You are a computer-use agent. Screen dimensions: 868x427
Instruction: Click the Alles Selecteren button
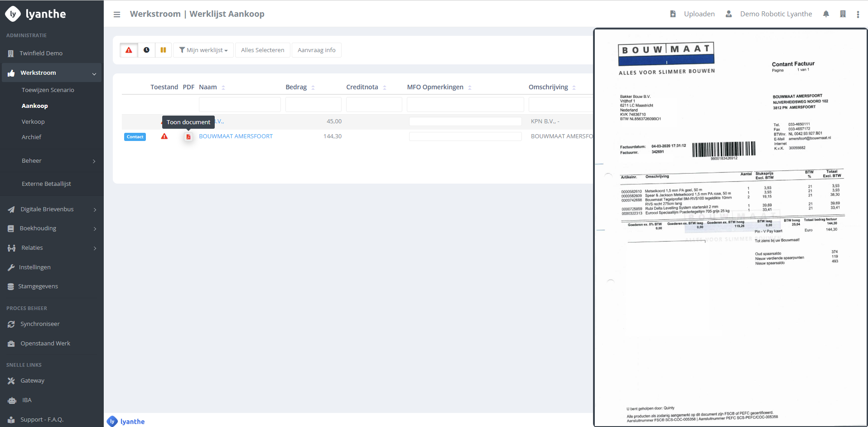[x=262, y=50]
